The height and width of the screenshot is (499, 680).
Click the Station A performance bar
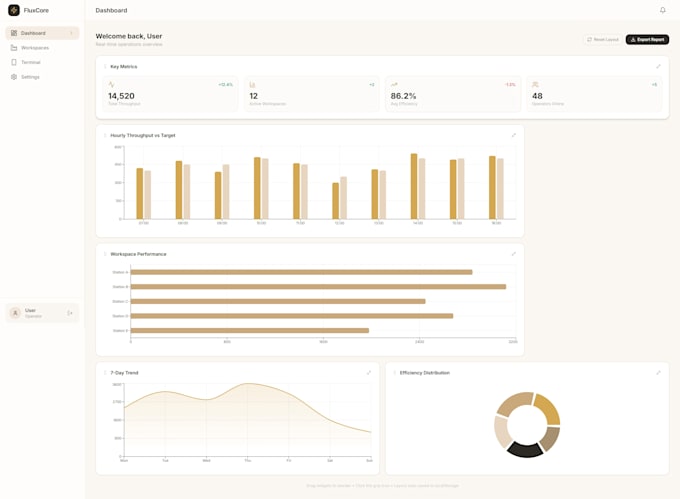301,272
